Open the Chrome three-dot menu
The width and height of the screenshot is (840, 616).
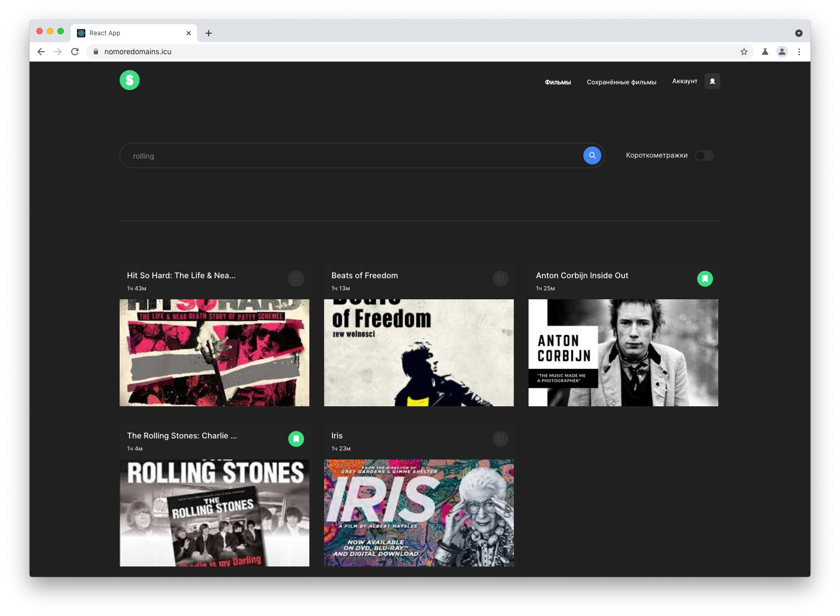[799, 52]
